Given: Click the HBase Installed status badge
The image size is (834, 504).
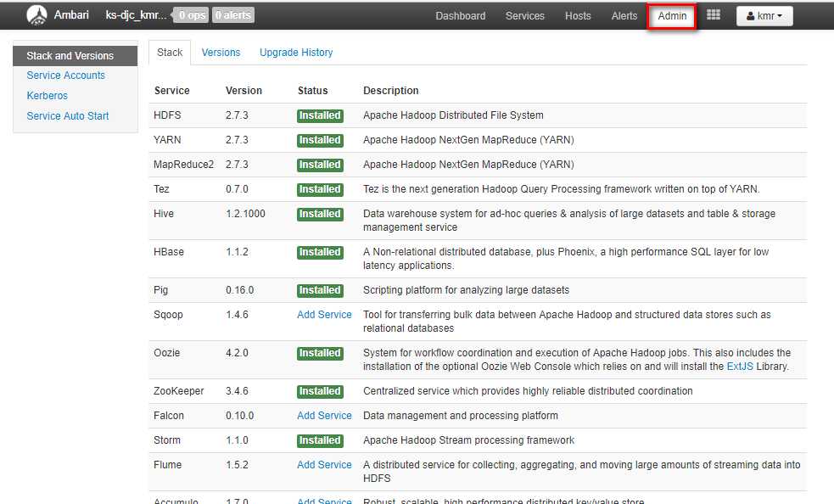Looking at the screenshot, I should coord(320,252).
